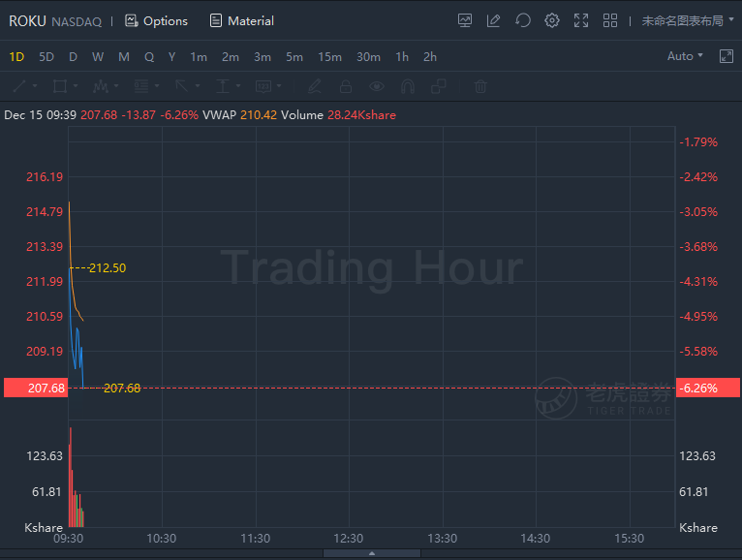Pop out the chart with the expand square icon
This screenshot has width=742, height=560.
click(727, 56)
